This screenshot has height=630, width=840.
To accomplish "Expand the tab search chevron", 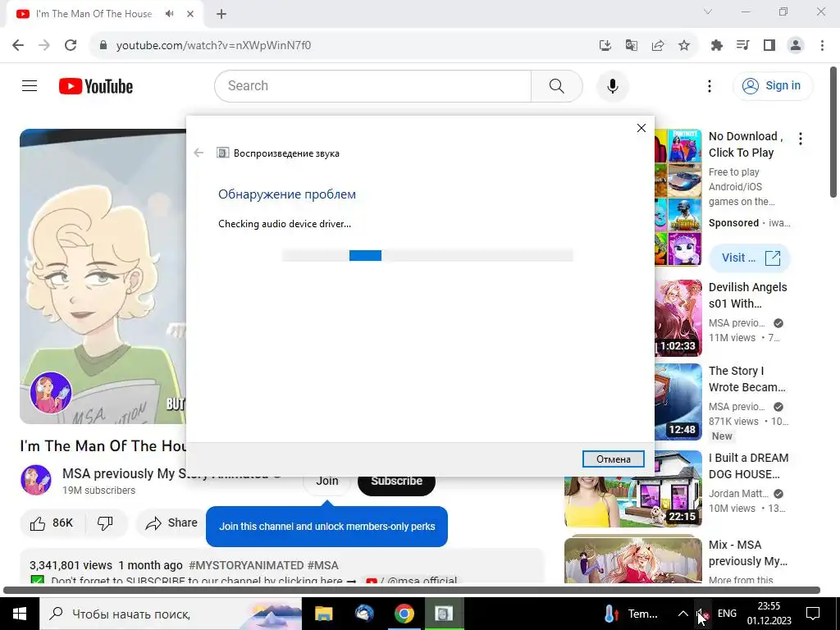I will 708,11.
